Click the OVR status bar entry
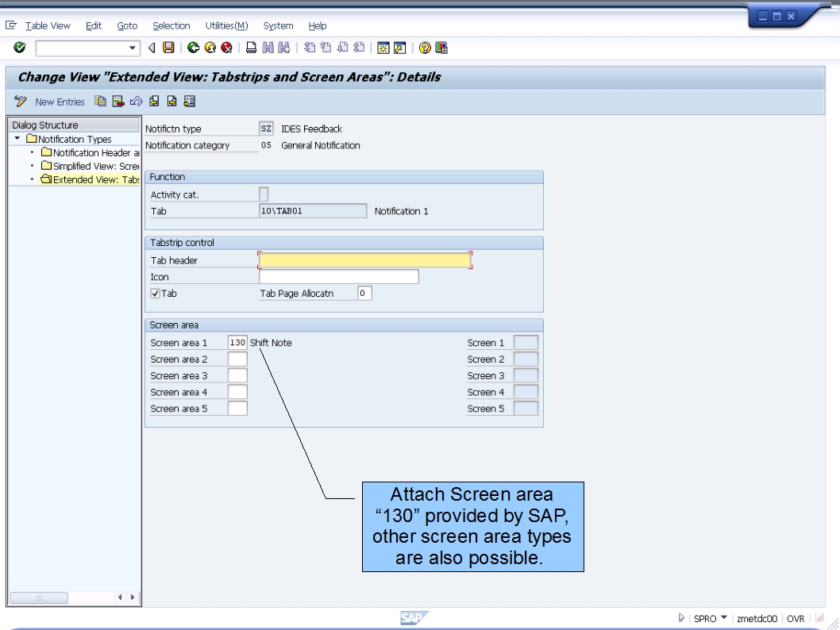 pyautogui.click(x=796, y=619)
